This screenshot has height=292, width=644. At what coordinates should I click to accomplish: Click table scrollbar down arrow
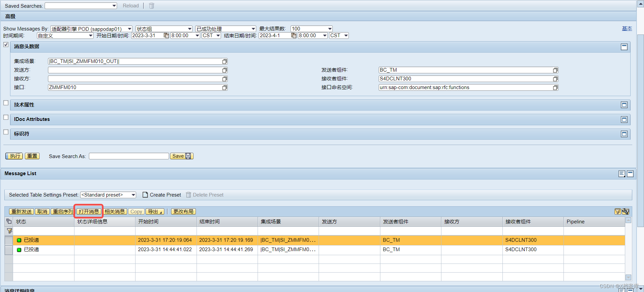628,278
